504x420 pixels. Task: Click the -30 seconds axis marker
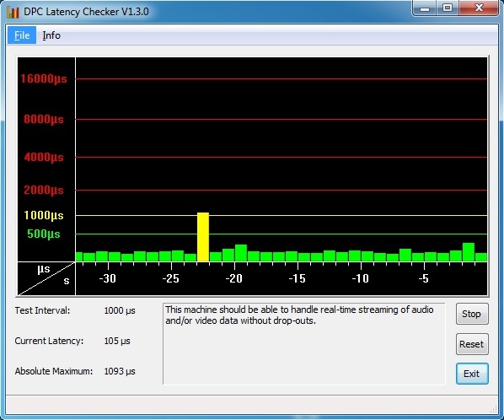107,278
